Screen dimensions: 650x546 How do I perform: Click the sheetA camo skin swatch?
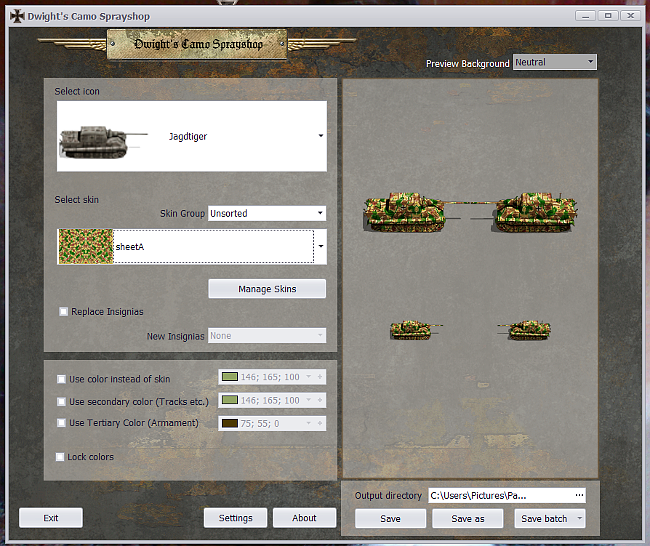click(86, 246)
